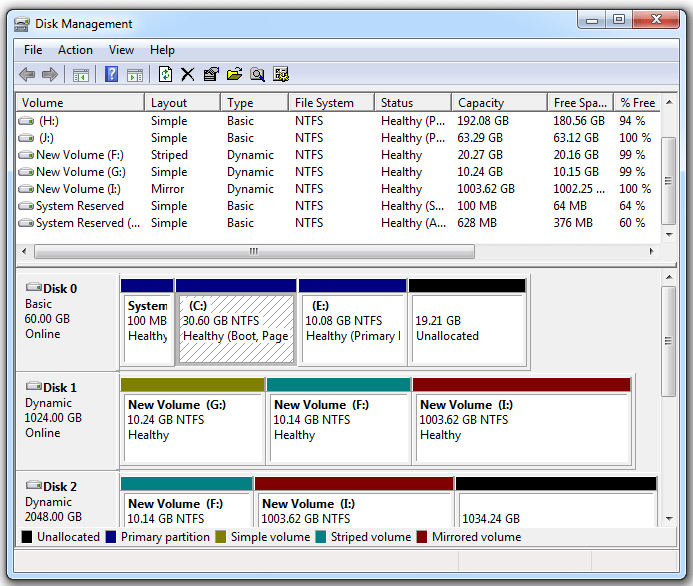This screenshot has width=693, height=586.
Task: Select the 19.21 GB Unallocated space on Disk 0
Action: [467, 321]
